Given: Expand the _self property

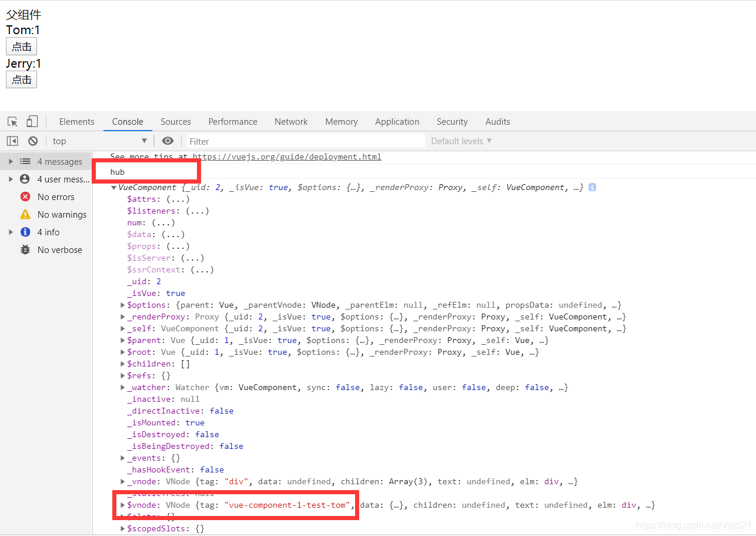Looking at the screenshot, I should 123,328.
